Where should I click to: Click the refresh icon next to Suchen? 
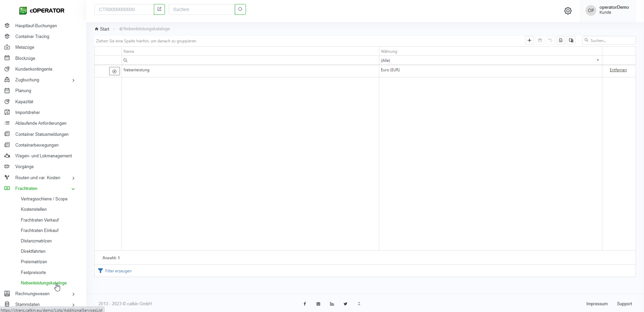(240, 9)
